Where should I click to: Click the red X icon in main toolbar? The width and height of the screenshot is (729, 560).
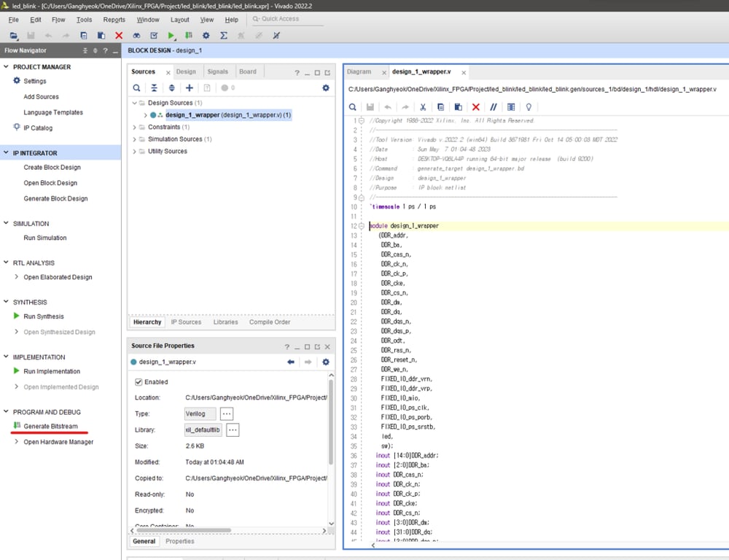[119, 35]
